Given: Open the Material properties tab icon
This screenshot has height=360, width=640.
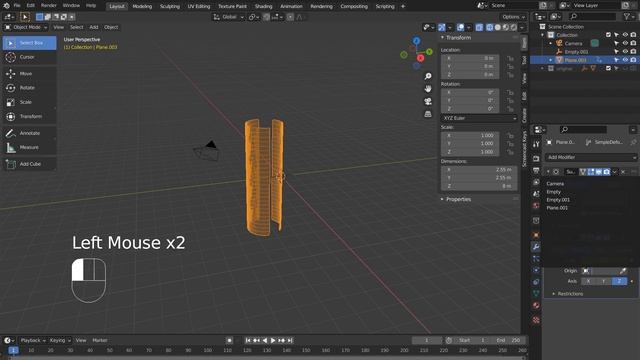Looking at the screenshot, I should pos(536,305).
